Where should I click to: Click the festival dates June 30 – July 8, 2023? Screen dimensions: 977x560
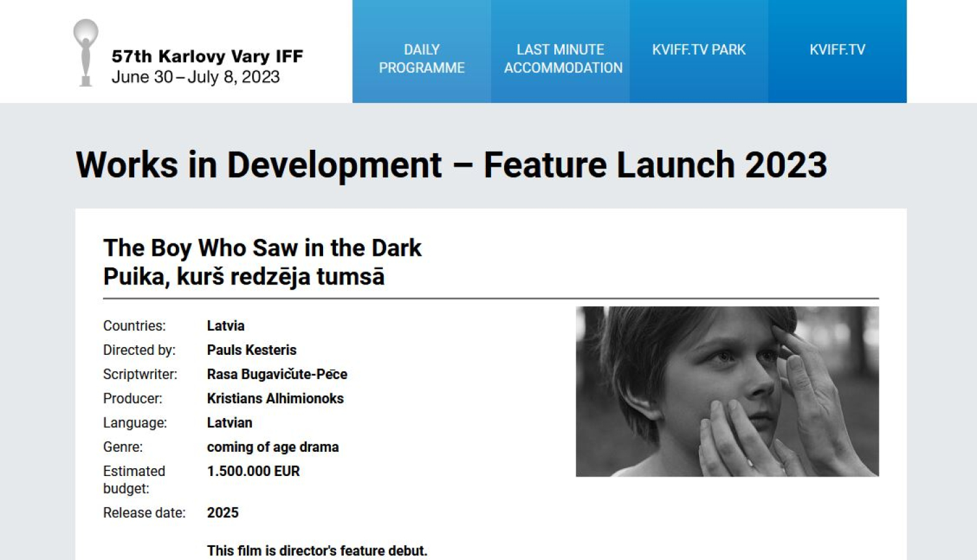(x=195, y=77)
